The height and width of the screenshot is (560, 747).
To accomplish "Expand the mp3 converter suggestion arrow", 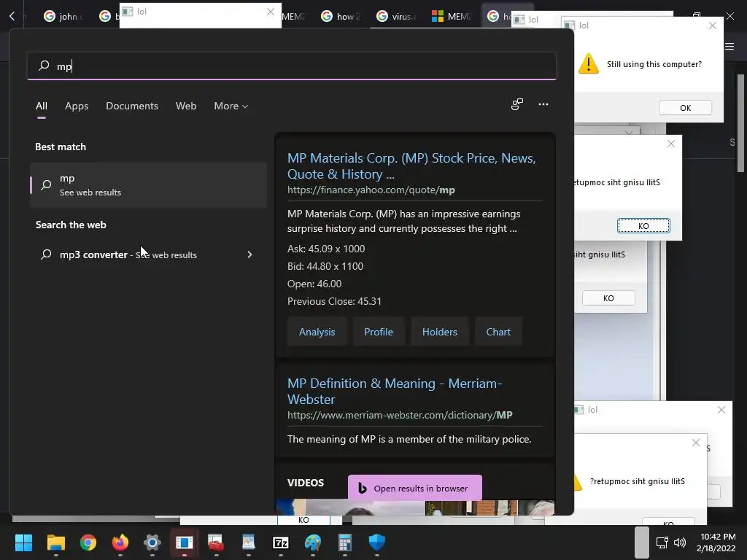I will (249, 254).
